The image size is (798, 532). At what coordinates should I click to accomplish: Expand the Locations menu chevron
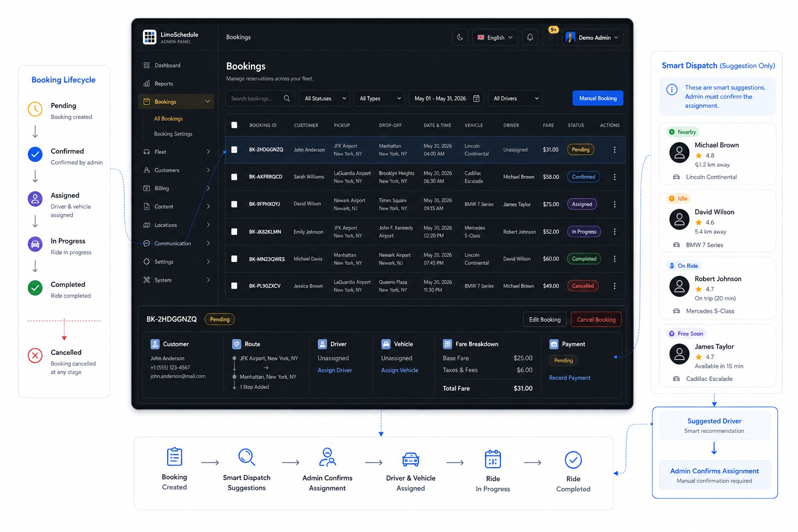(208, 225)
